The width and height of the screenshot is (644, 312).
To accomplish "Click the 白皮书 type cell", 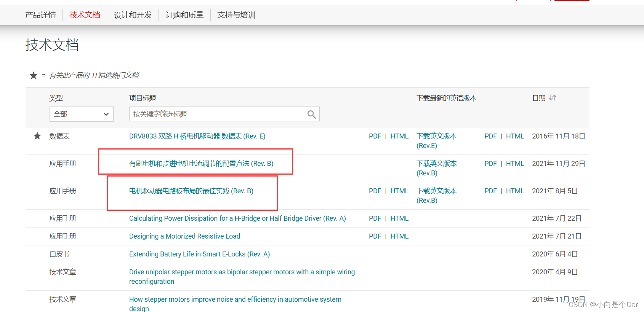I will click(x=59, y=254).
